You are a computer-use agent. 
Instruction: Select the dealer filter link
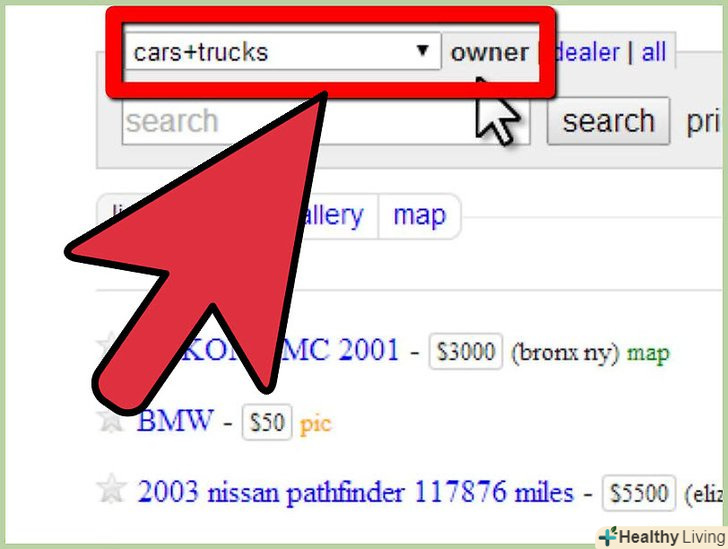pyautogui.click(x=587, y=52)
